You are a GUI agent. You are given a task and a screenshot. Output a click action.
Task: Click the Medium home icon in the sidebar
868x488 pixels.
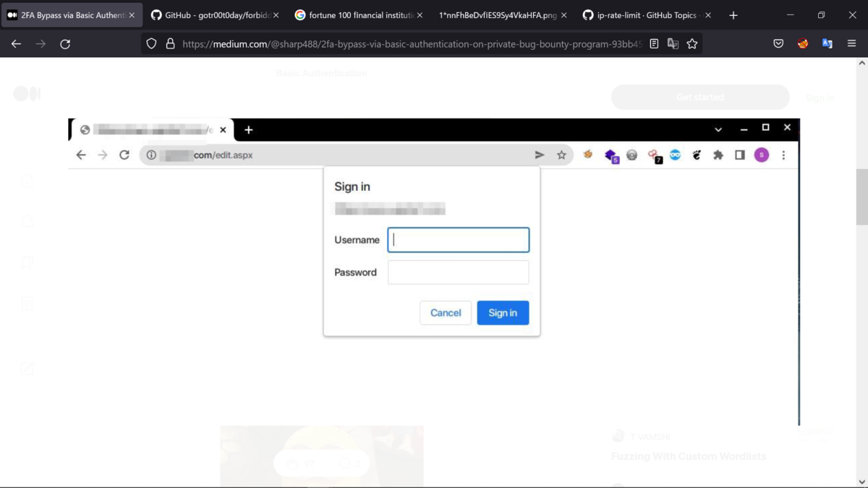[x=27, y=181]
